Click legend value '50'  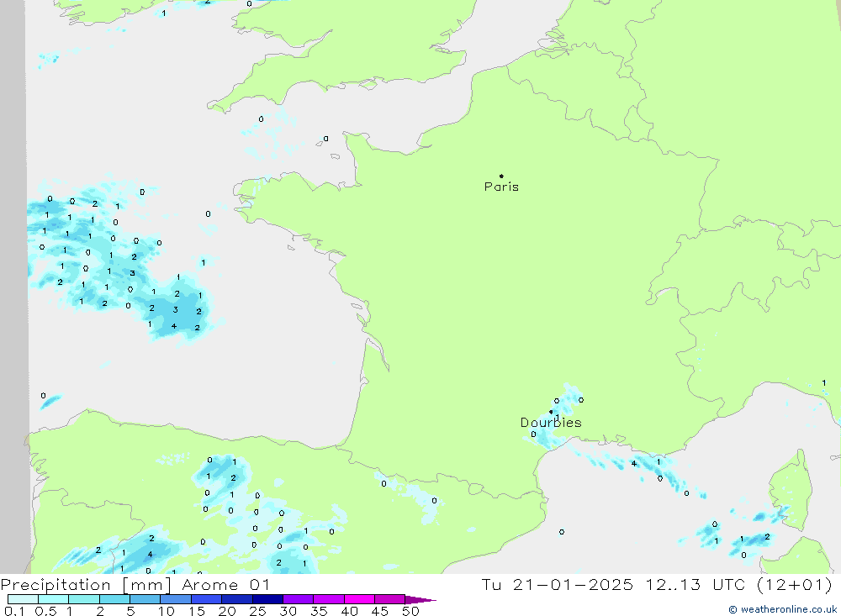[410, 611]
